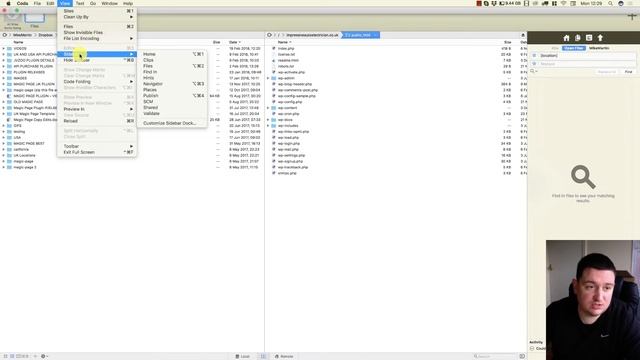Open the find options magnifier dropdown
Screen dimensions: 640x360
tap(533, 71)
